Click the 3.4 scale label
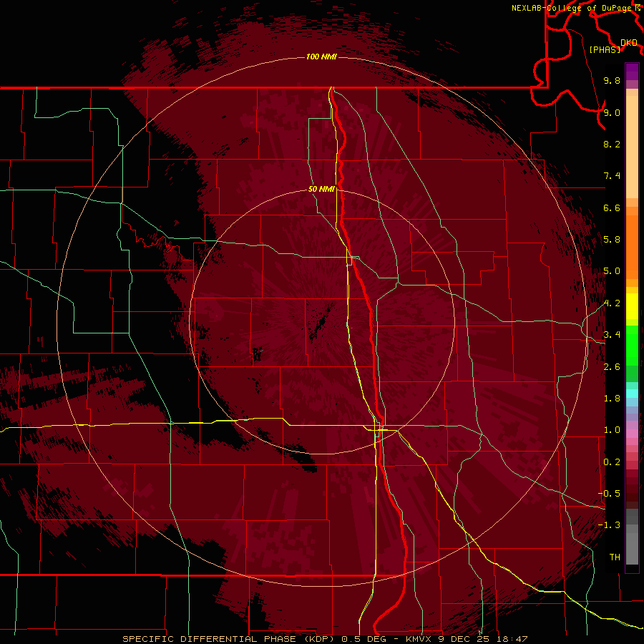The width and height of the screenshot is (644, 644). [612, 335]
